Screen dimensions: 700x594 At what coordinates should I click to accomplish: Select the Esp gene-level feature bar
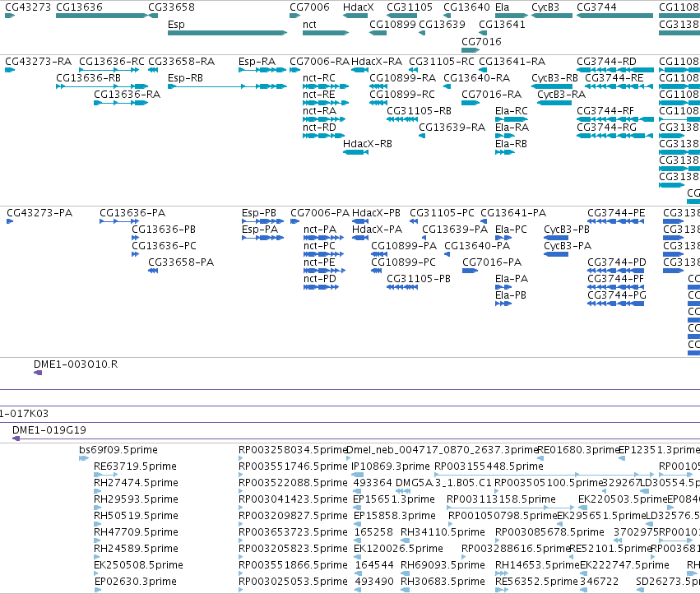click(227, 33)
